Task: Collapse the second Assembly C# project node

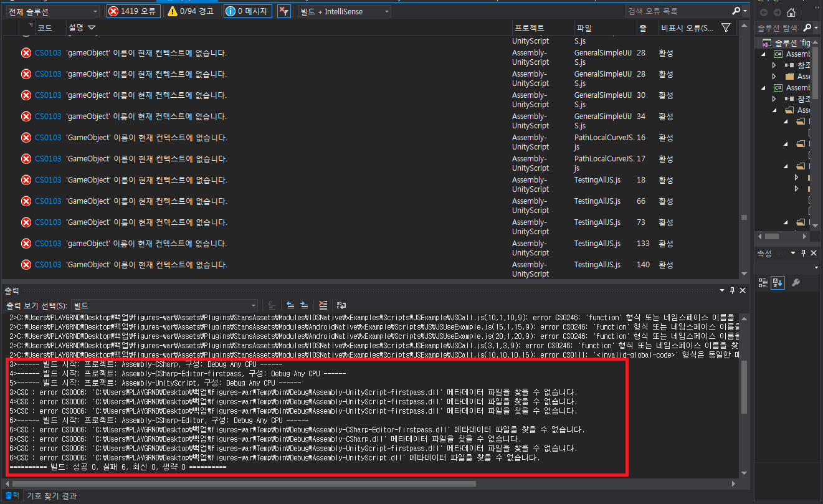Action: 763,88
